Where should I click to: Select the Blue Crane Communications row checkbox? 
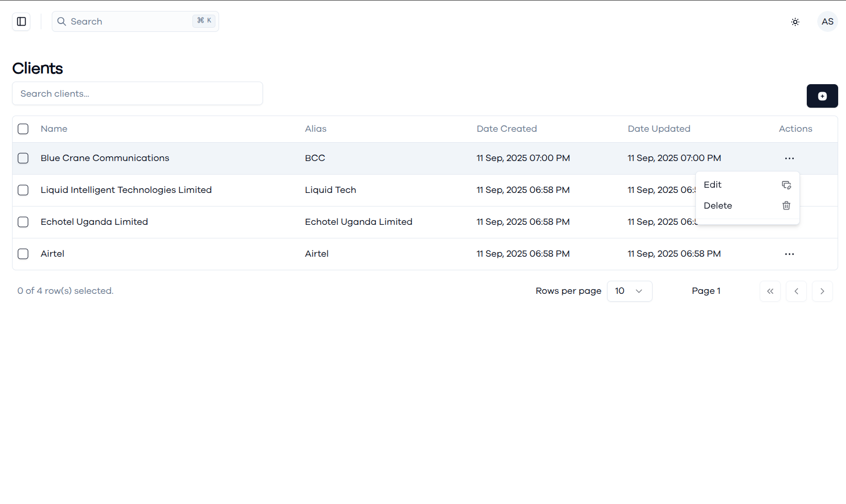pos(23,158)
